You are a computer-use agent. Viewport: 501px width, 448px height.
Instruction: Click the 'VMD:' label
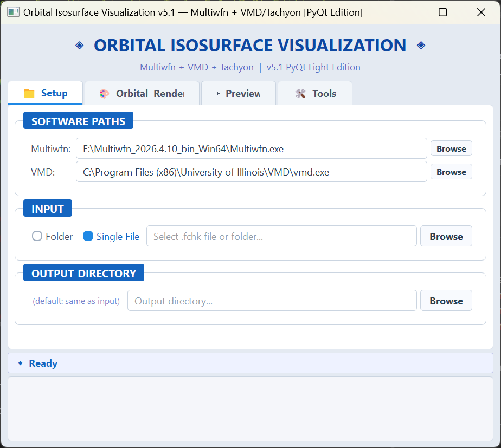(43, 172)
